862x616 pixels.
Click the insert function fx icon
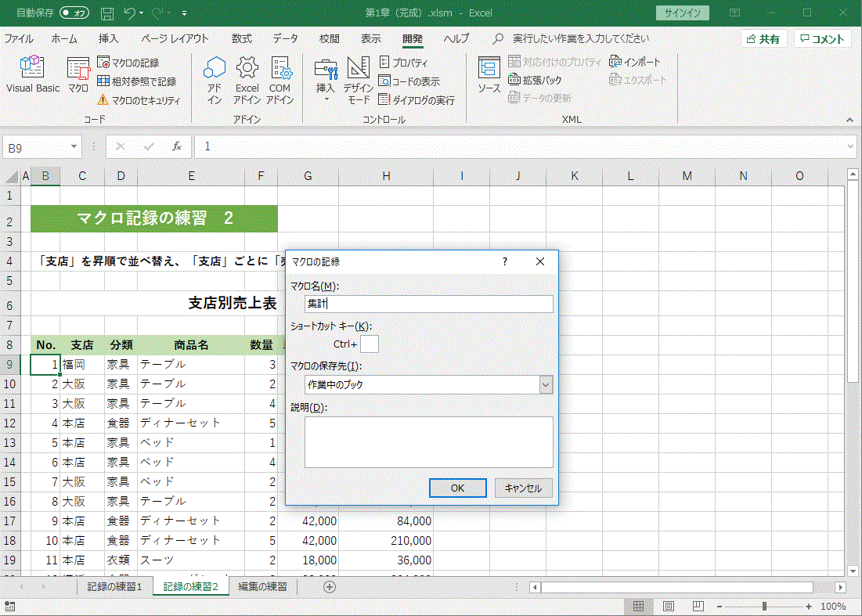(176, 146)
